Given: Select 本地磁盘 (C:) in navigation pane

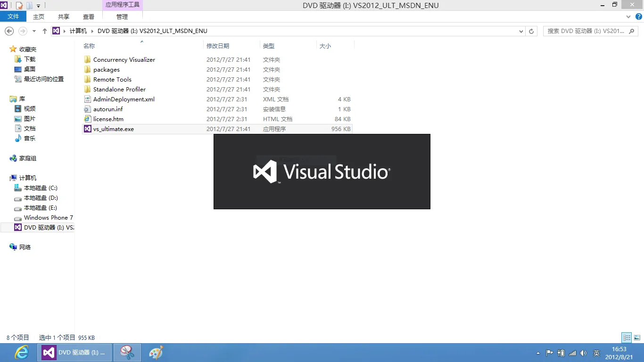Looking at the screenshot, I should (41, 188).
